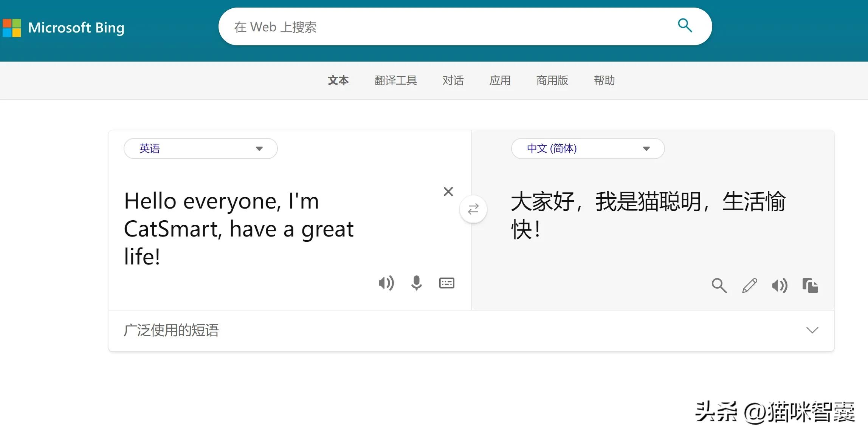Click into the English source text box
The height and width of the screenshot is (436, 868).
click(239, 229)
